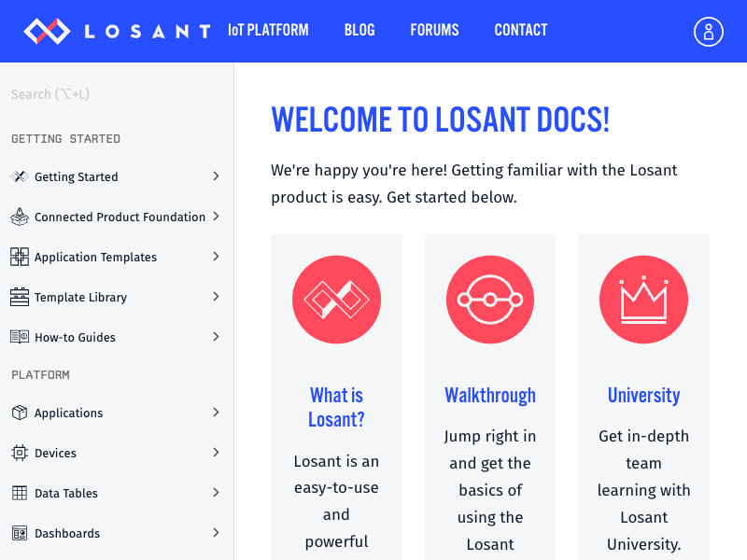Click the Dashboards panel icon
747x560 pixels.
click(x=20, y=533)
